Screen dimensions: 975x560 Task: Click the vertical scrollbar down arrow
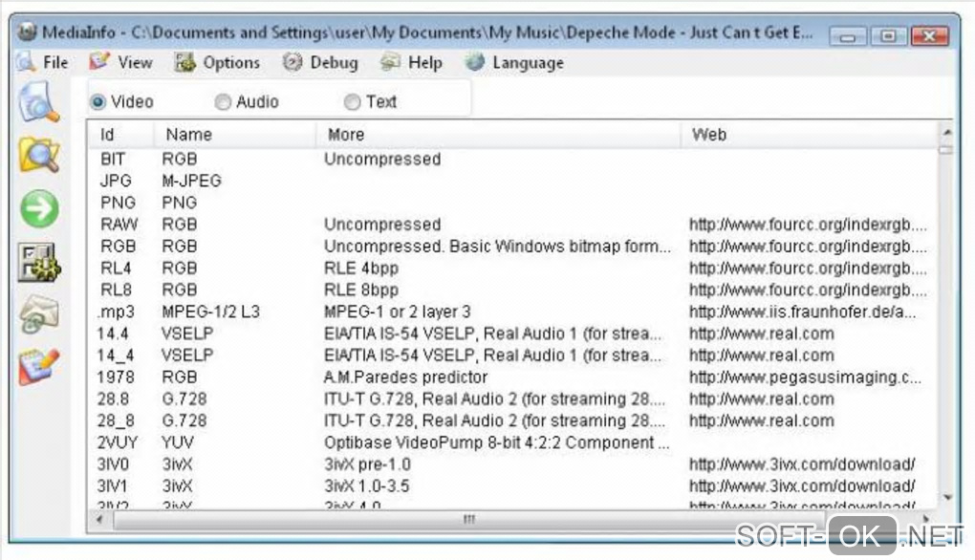coord(947,497)
